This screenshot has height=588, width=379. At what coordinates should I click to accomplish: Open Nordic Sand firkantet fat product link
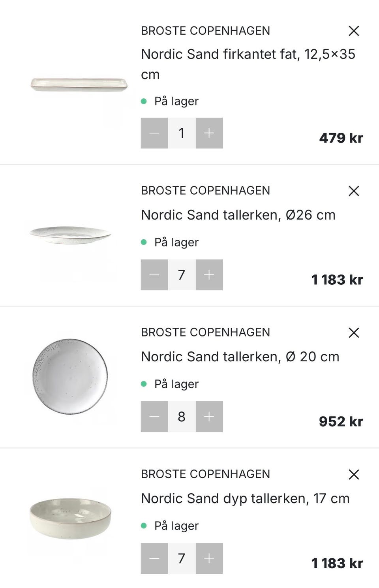pyautogui.click(x=248, y=54)
